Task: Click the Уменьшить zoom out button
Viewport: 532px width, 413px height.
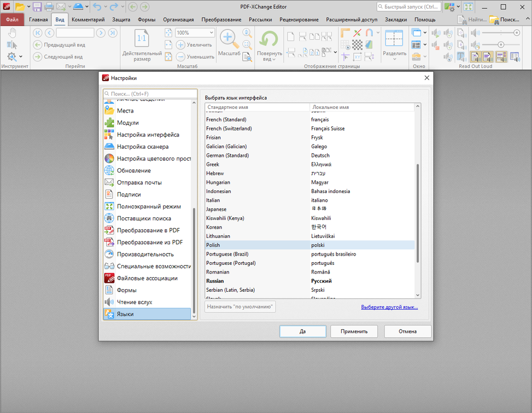Action: coord(196,57)
